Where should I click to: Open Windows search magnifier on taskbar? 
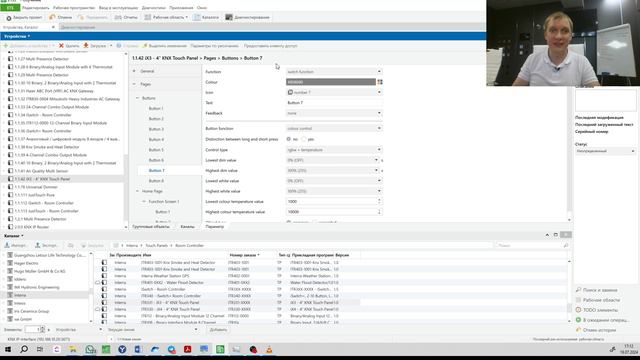24,349
